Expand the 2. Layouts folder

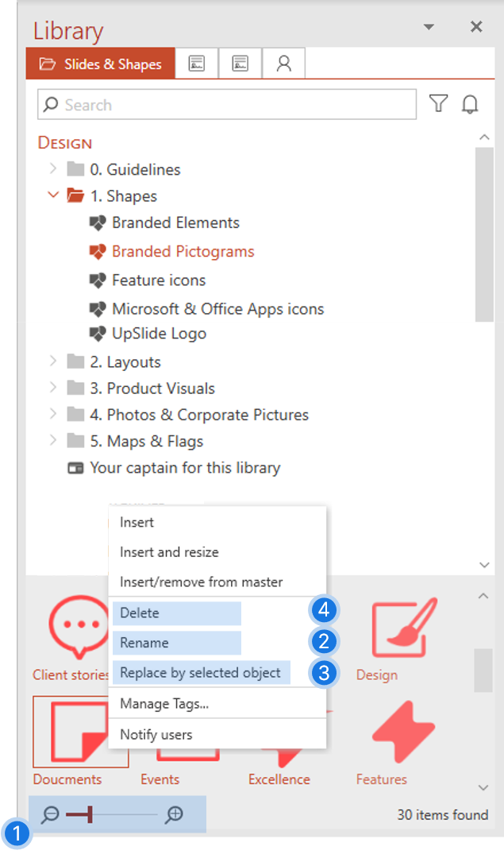pyautogui.click(x=53, y=361)
